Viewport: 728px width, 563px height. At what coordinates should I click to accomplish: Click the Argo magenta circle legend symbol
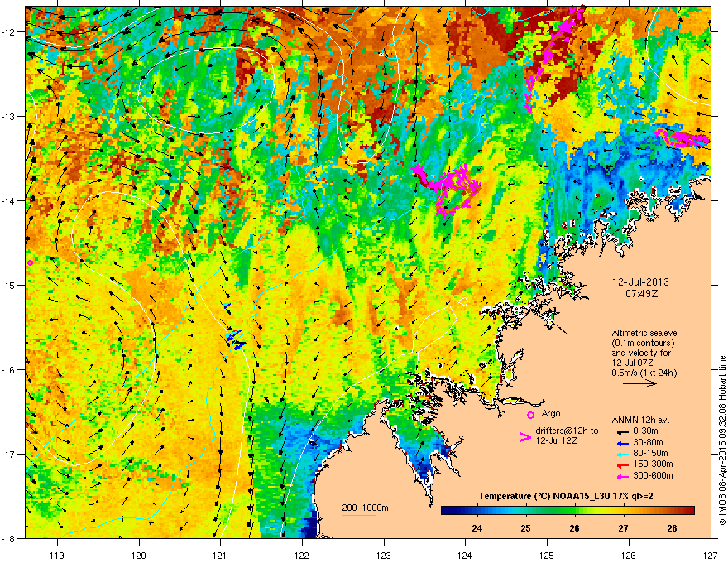click(x=530, y=415)
